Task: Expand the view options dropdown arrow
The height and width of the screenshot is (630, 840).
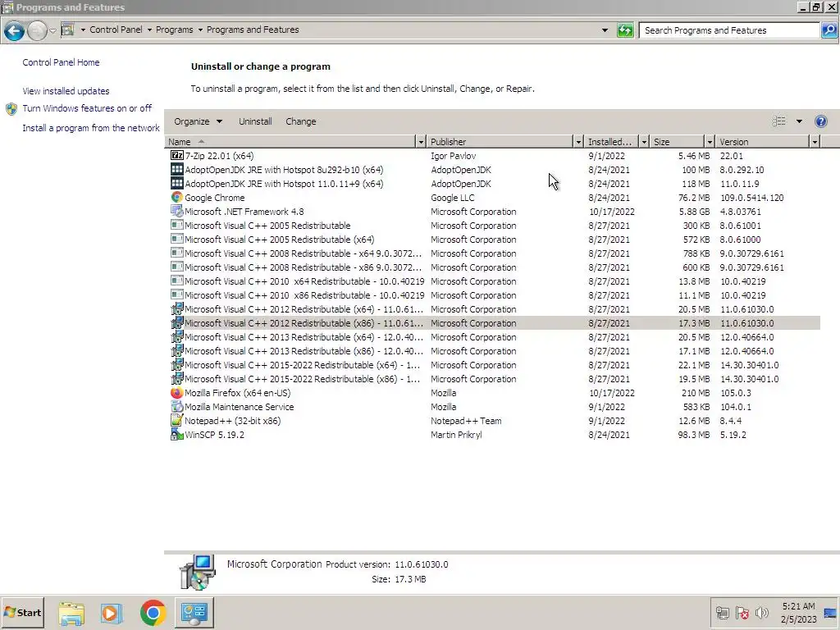Action: 799,121
